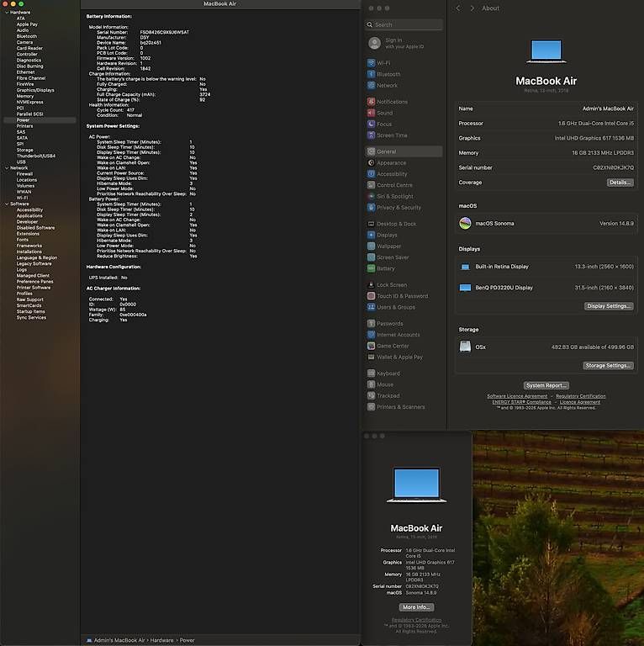The width and height of the screenshot is (644, 646).
Task: Select Memory in Hardware list
Action: 24,96
